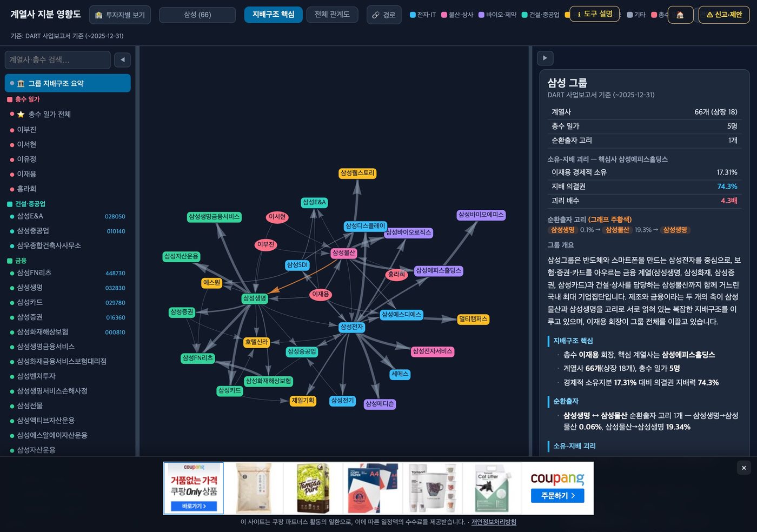
Task: Click the 경로 link-chain path button
Action: pyautogui.click(x=383, y=15)
